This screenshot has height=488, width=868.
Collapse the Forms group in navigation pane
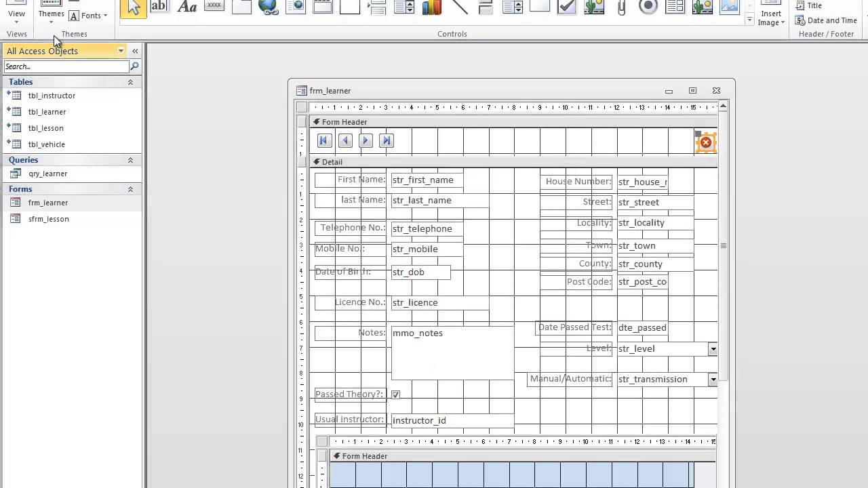coord(130,189)
